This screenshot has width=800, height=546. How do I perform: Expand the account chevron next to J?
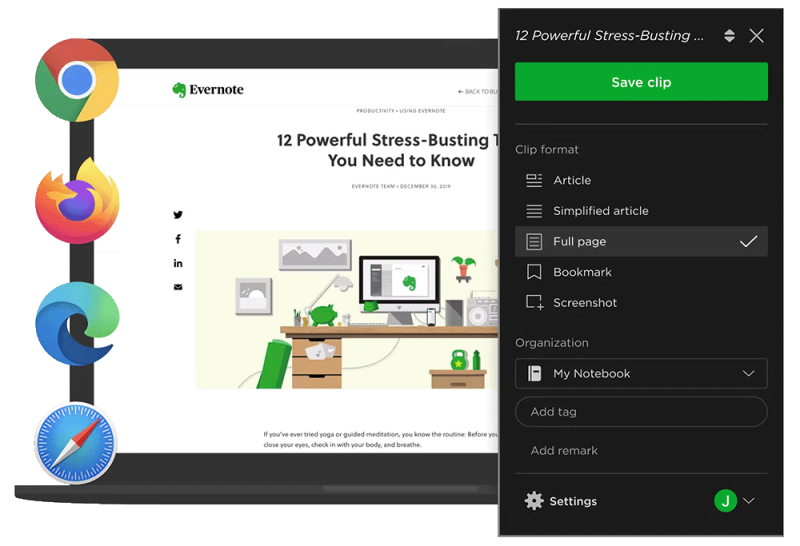pos(748,501)
